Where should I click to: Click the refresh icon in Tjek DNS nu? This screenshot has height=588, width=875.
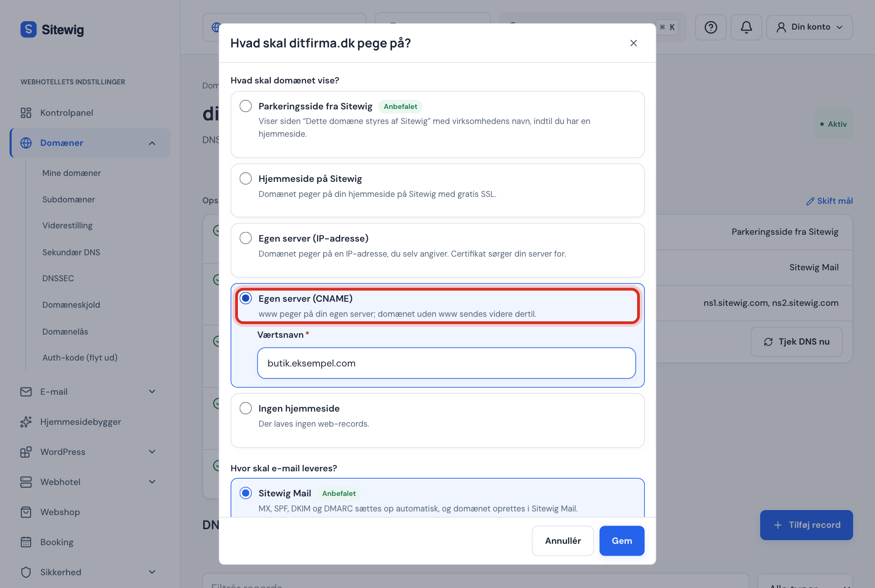[768, 342]
